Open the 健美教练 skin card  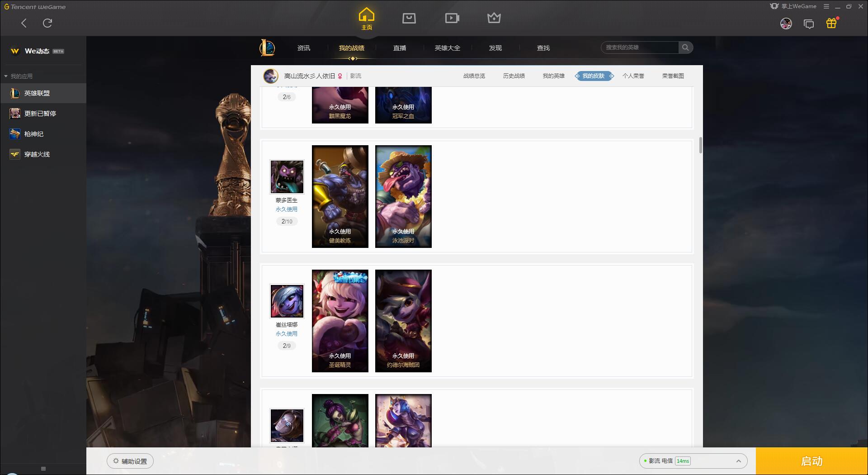pyautogui.click(x=340, y=196)
